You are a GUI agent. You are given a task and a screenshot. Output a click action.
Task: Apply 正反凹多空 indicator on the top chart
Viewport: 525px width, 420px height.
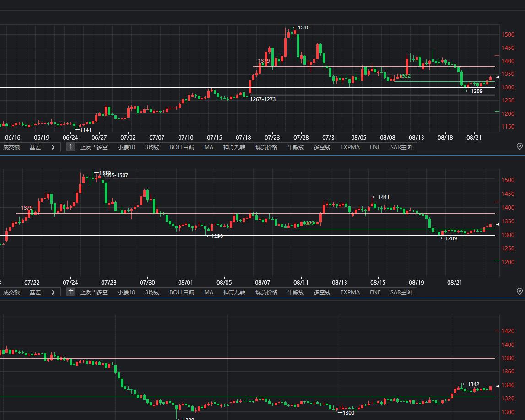94,147
